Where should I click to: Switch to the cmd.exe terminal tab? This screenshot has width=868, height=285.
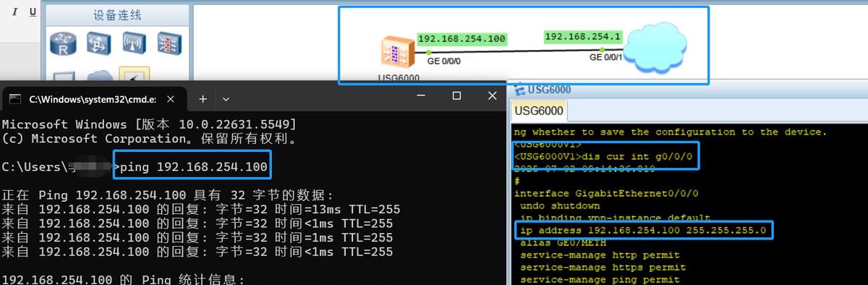93,98
